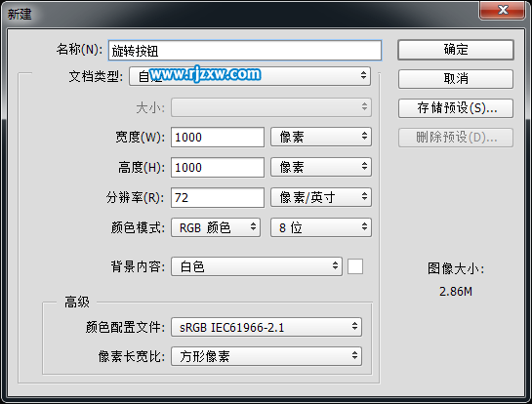Open the RGB 颜色 color mode dropdown

[x=216, y=227]
